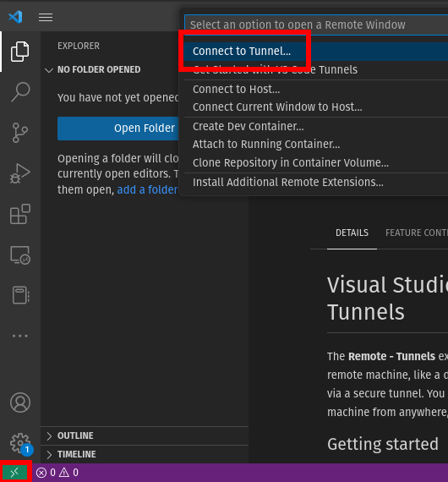
Task: Open the Explorer view in activity bar
Action: point(20,52)
